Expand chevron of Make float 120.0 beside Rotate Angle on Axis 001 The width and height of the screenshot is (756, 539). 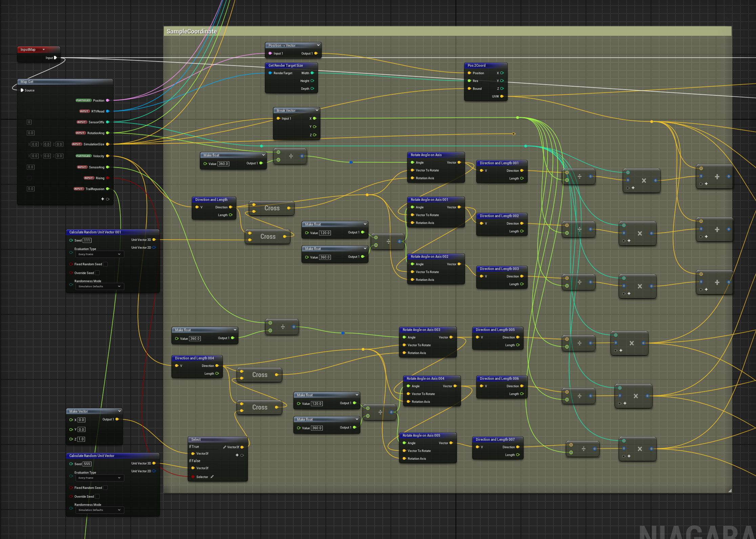(365, 224)
